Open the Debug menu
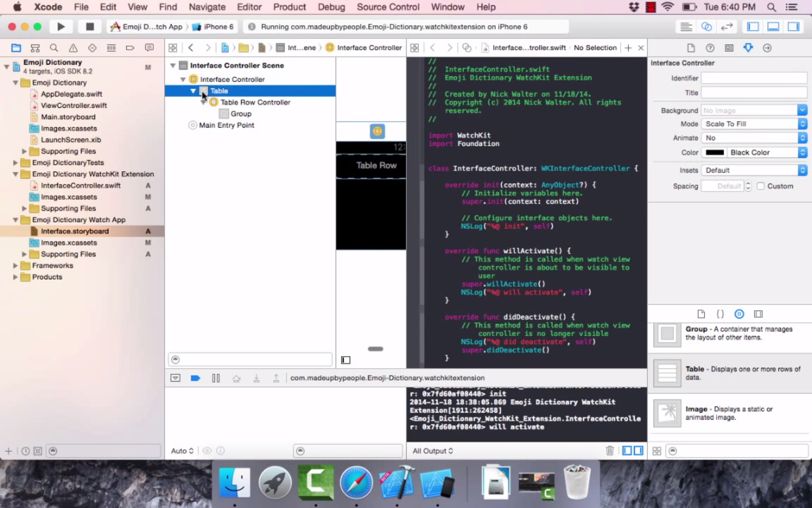 [332, 7]
